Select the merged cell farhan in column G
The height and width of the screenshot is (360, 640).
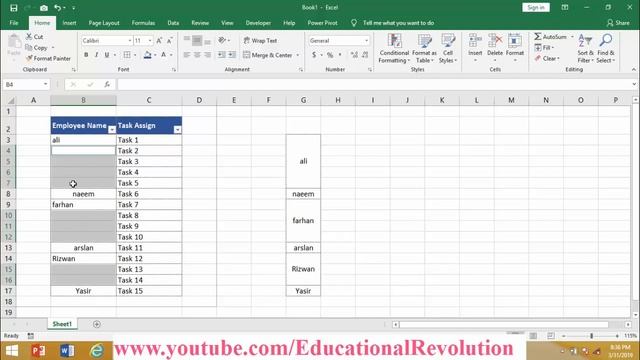coord(303,221)
